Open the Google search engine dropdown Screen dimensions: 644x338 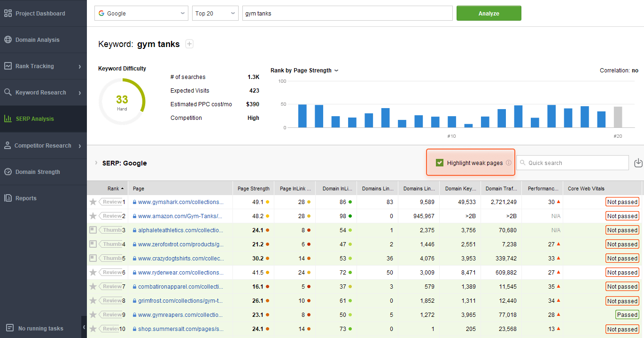(141, 13)
